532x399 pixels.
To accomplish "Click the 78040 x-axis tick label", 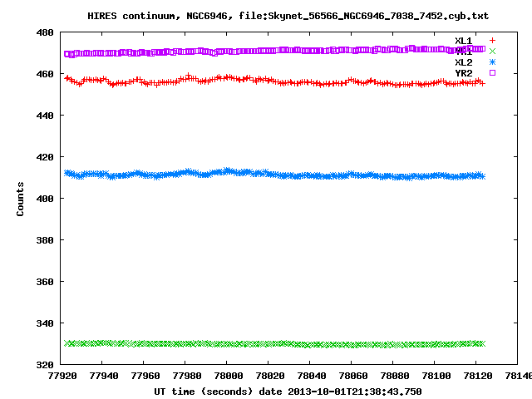I will [312, 376].
